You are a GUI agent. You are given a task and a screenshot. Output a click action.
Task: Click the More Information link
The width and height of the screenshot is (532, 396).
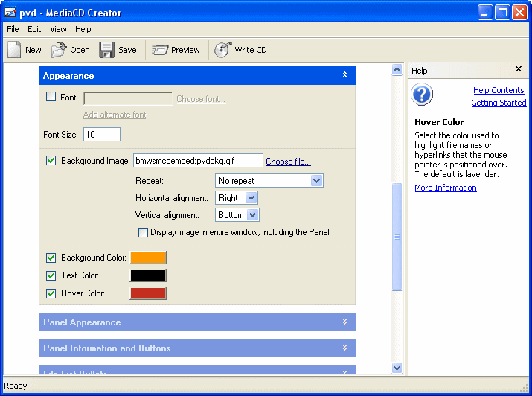tap(446, 188)
